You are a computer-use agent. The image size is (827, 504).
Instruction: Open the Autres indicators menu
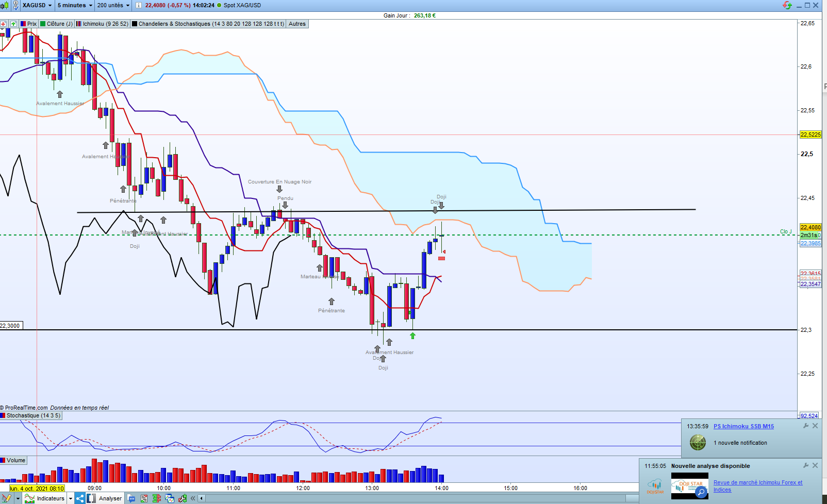[297, 24]
